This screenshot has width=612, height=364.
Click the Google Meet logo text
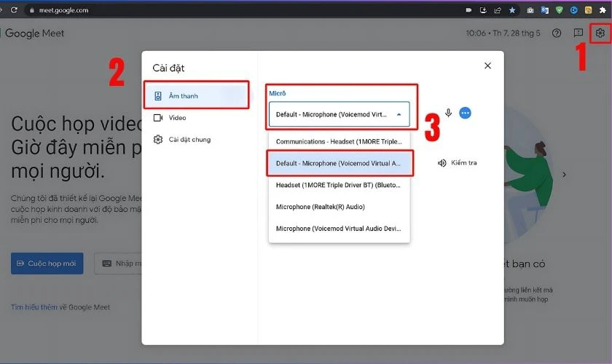click(34, 33)
